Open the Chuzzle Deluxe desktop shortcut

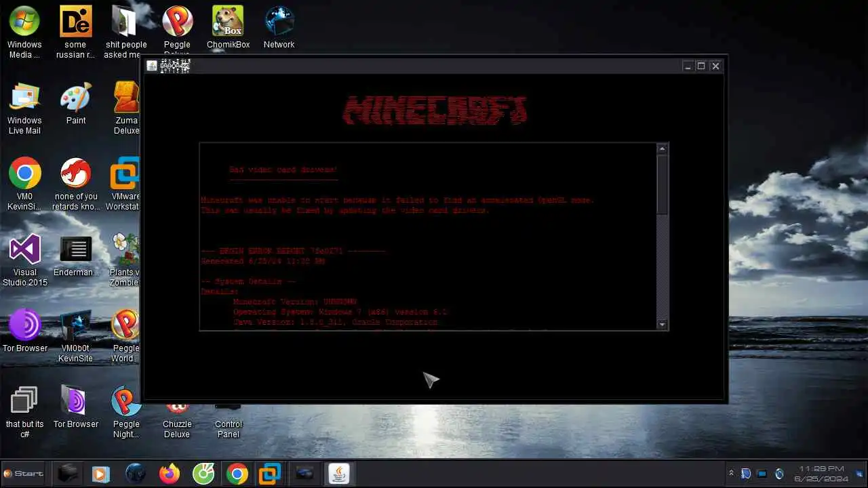[177, 420]
